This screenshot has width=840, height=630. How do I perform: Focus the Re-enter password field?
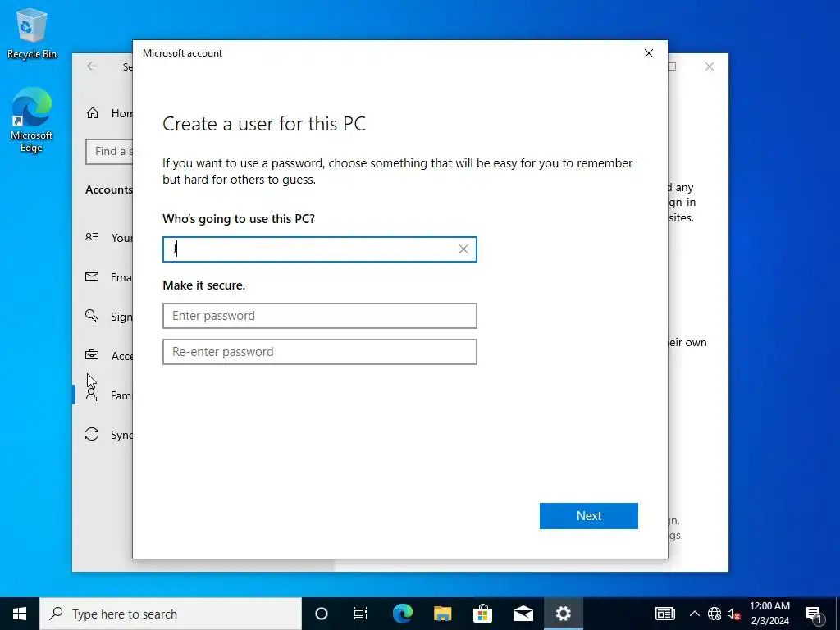[x=320, y=352]
